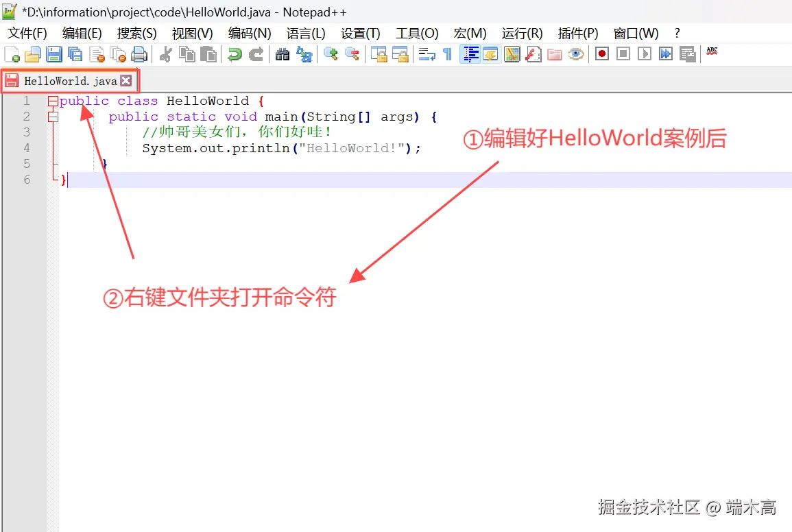Close the HelloWorld.java tab
This screenshot has width=792, height=532.
coord(126,80)
